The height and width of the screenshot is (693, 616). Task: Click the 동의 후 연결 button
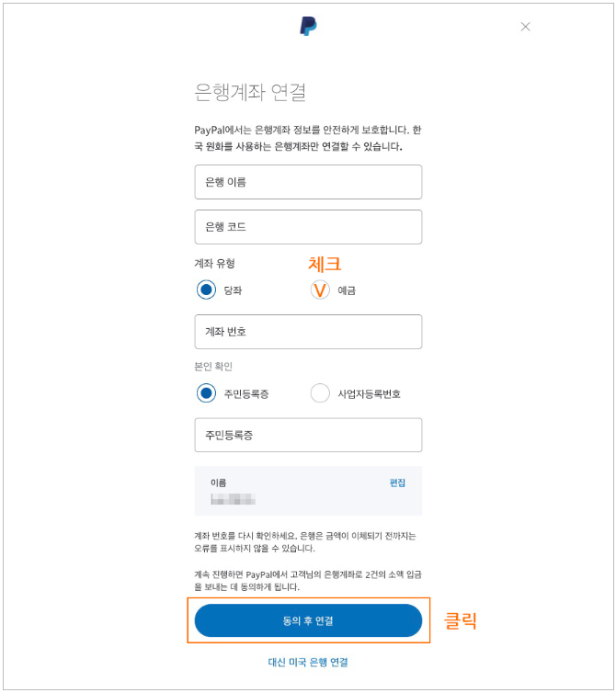point(308,620)
